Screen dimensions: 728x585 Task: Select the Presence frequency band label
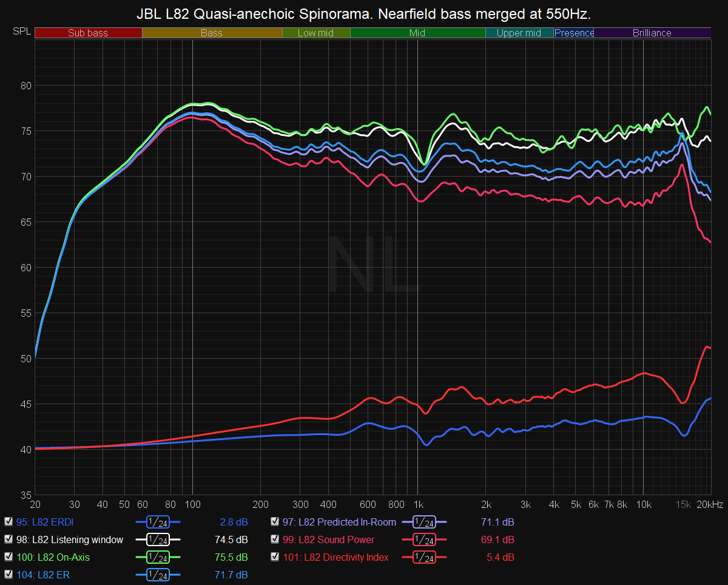(x=574, y=33)
